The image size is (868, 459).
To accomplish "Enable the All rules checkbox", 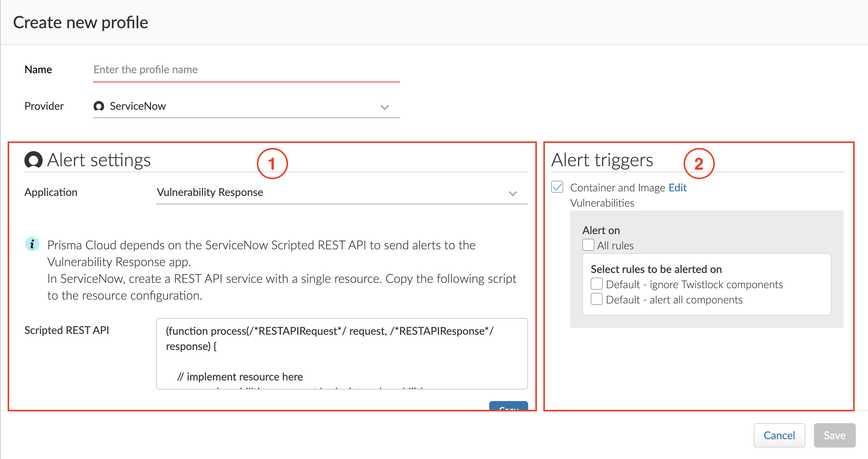I will pyautogui.click(x=588, y=245).
